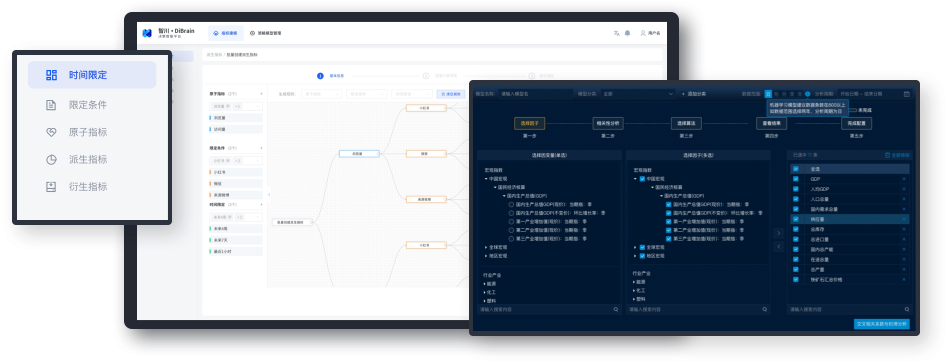Image resolution: width=948 pixels, height=364 pixels.
Task: Toggle the 中国宏观 checkbox in factor tree
Action: (642, 178)
